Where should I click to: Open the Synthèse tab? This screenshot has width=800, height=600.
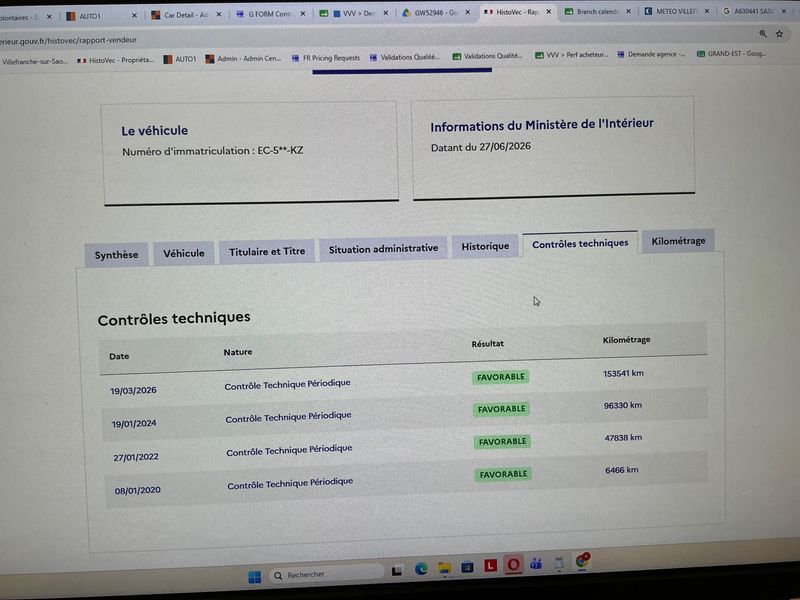[116, 255]
